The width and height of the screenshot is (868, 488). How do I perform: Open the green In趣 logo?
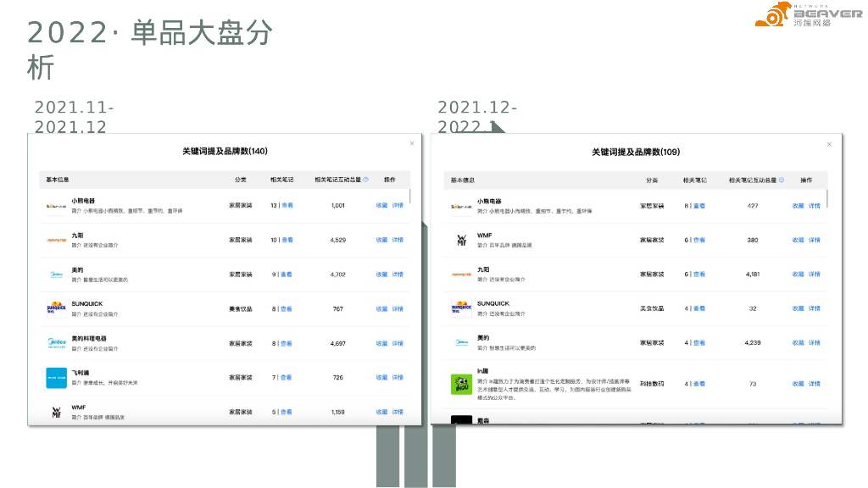[462, 384]
